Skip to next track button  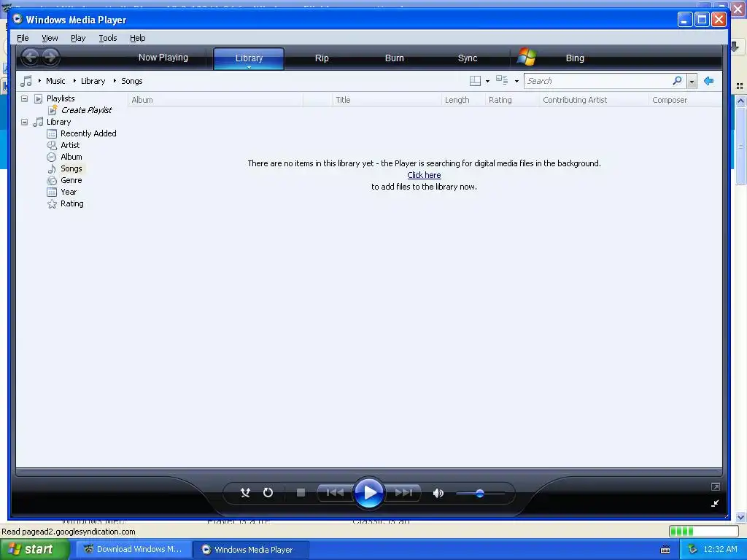pyautogui.click(x=403, y=493)
